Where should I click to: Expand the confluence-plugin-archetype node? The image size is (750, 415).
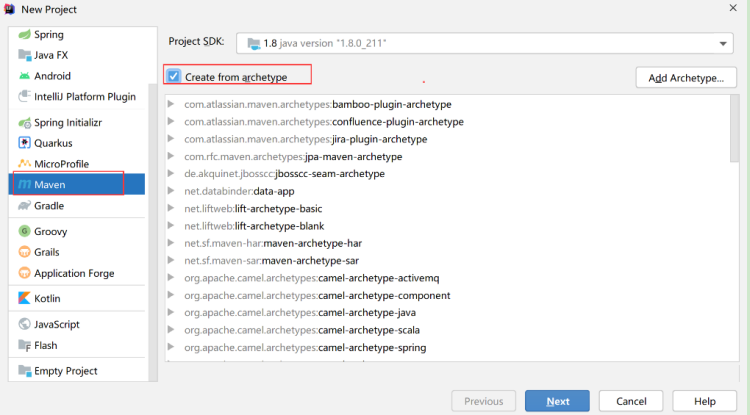click(171, 121)
